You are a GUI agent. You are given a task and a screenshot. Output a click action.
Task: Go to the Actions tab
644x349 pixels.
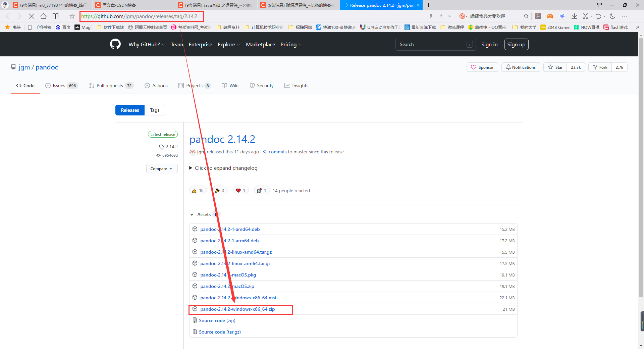pos(156,86)
